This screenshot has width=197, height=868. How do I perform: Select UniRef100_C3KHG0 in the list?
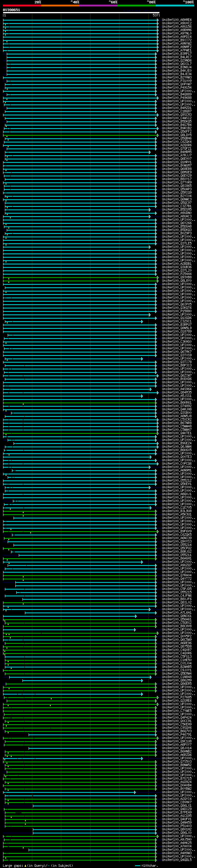pyautogui.click(x=177, y=342)
